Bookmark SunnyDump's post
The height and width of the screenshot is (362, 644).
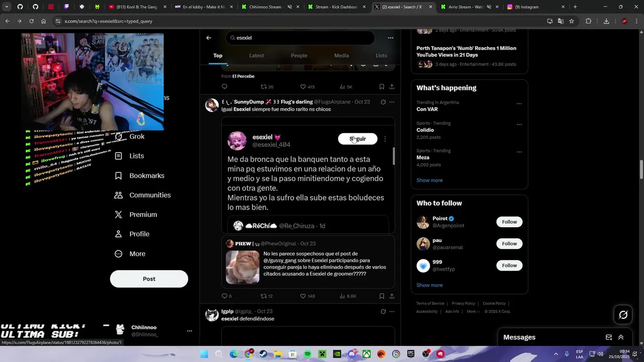pos(382,296)
